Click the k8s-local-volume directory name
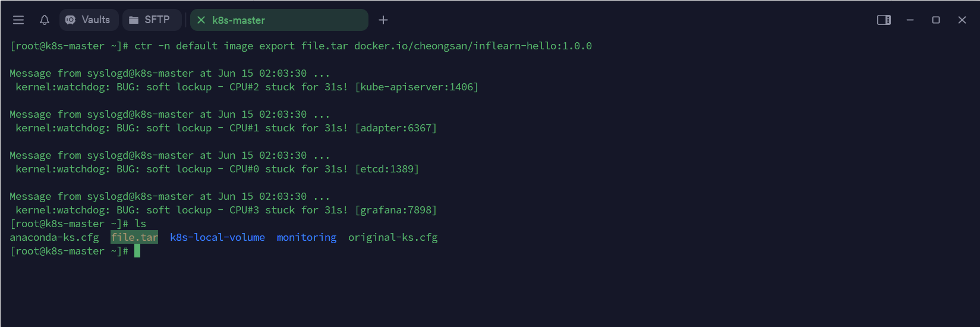 click(218, 237)
